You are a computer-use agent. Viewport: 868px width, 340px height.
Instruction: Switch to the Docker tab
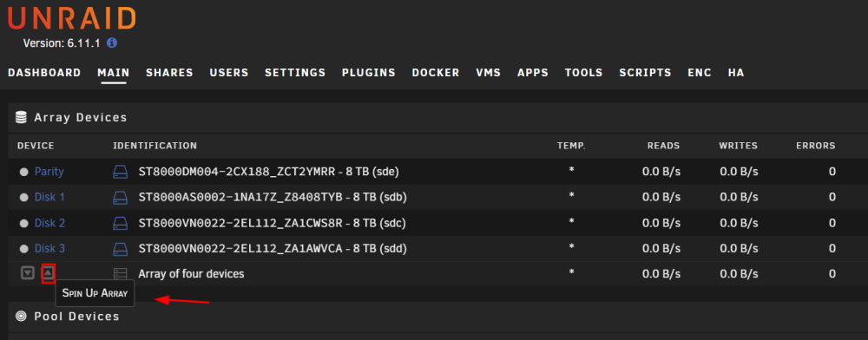(x=436, y=72)
